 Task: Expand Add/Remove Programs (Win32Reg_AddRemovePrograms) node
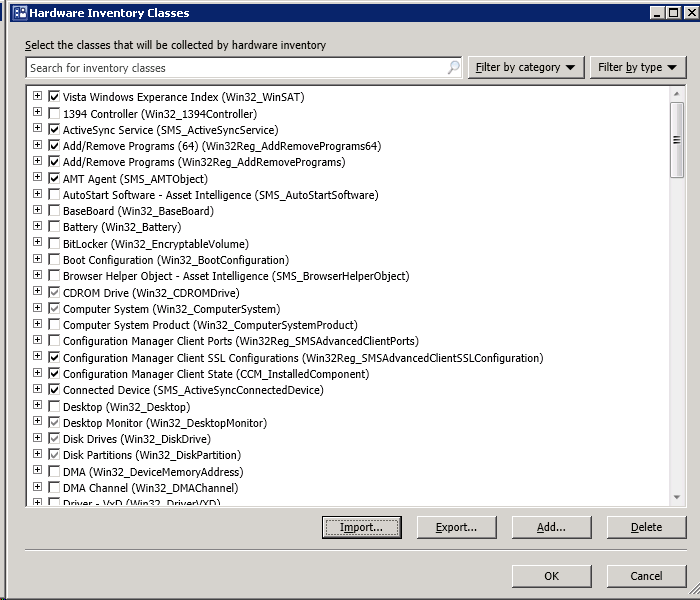[38, 161]
